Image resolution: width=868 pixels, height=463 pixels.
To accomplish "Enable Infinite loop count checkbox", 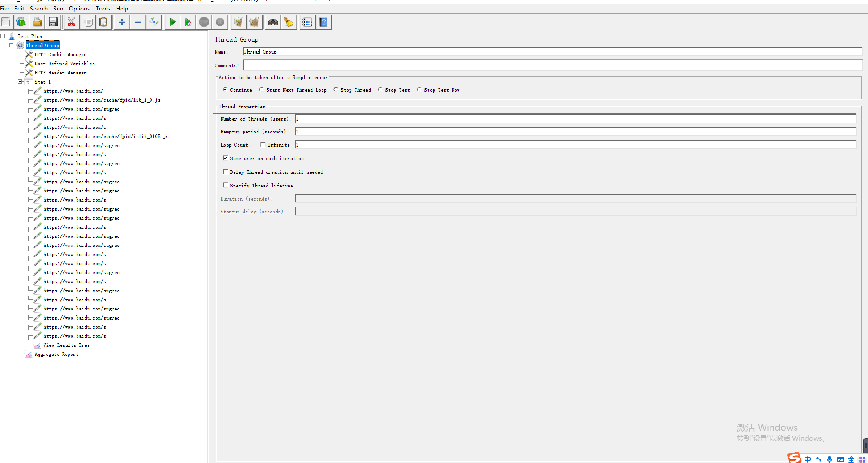I will point(263,144).
